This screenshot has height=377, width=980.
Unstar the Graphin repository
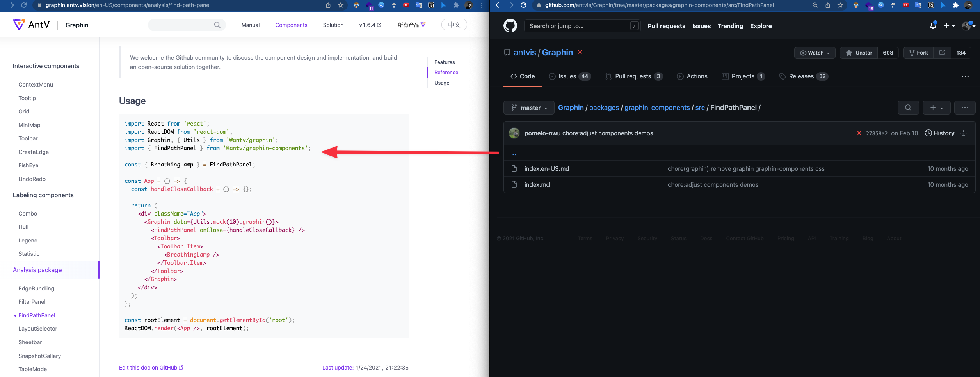point(859,53)
